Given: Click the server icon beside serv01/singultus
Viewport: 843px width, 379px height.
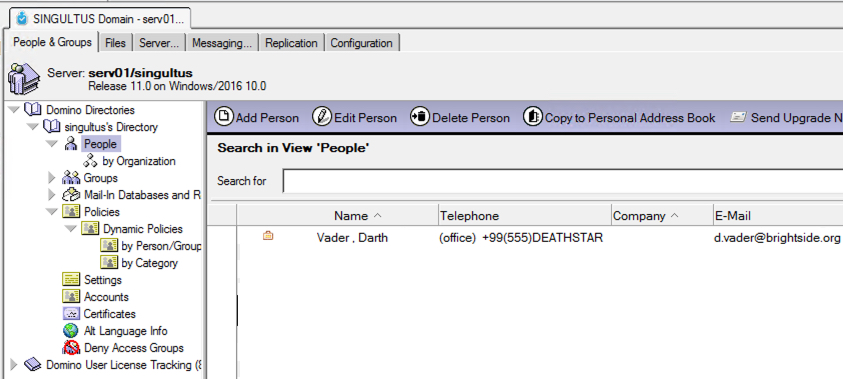Looking at the screenshot, I should 24,79.
